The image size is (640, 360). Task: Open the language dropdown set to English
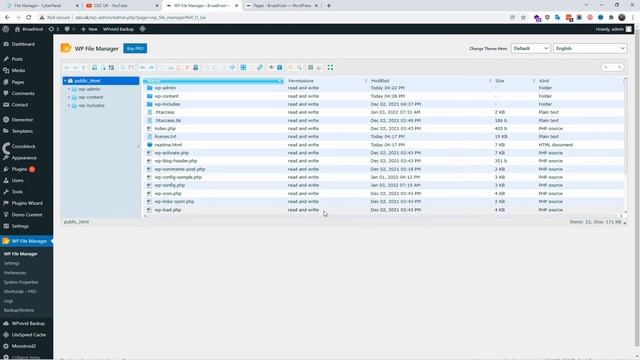point(590,49)
